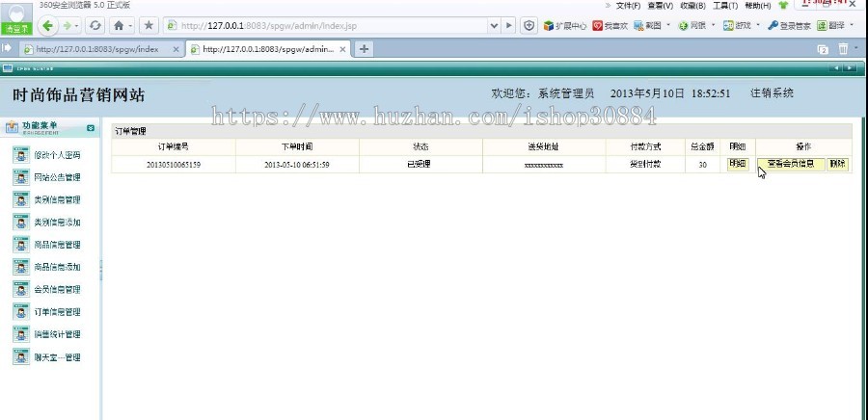This screenshot has width=868, height=420.
Task: Go to the browser home page icon
Action: (119, 25)
